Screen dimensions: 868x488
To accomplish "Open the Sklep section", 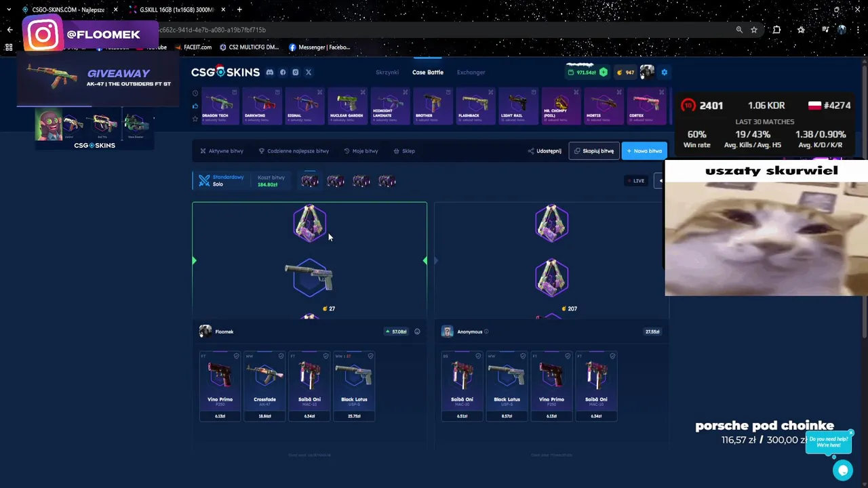I will pos(404,151).
